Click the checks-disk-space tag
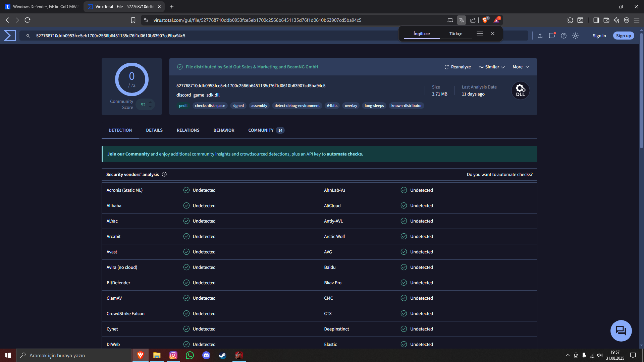This screenshot has height=362, width=644. coord(210,106)
